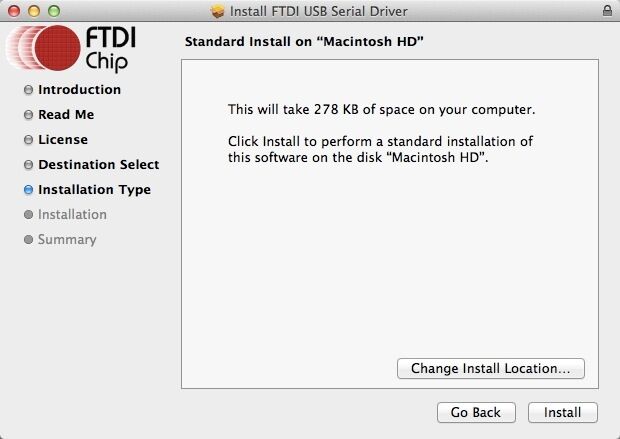This screenshot has height=439, width=620.
Task: Click the bullet next to Introduction
Action: click(x=28, y=90)
